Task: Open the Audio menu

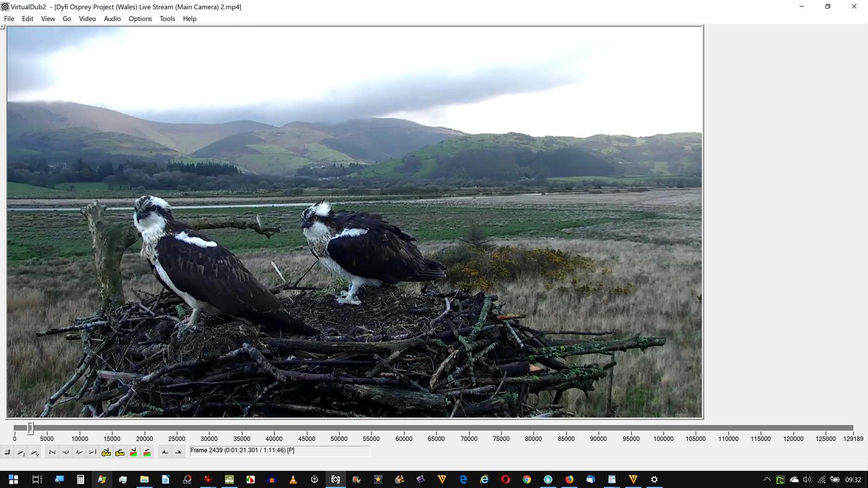Action: click(112, 18)
